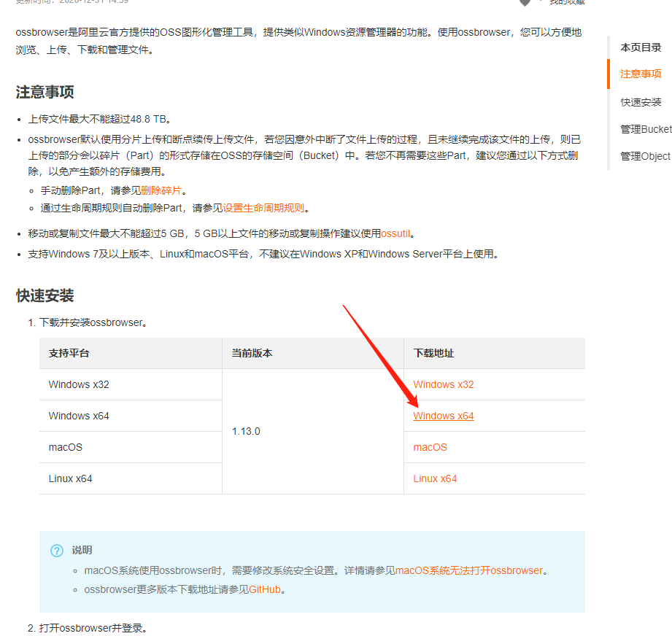Click the 注意事项 section heading
Image resolution: width=672 pixels, height=636 pixels.
click(x=45, y=92)
